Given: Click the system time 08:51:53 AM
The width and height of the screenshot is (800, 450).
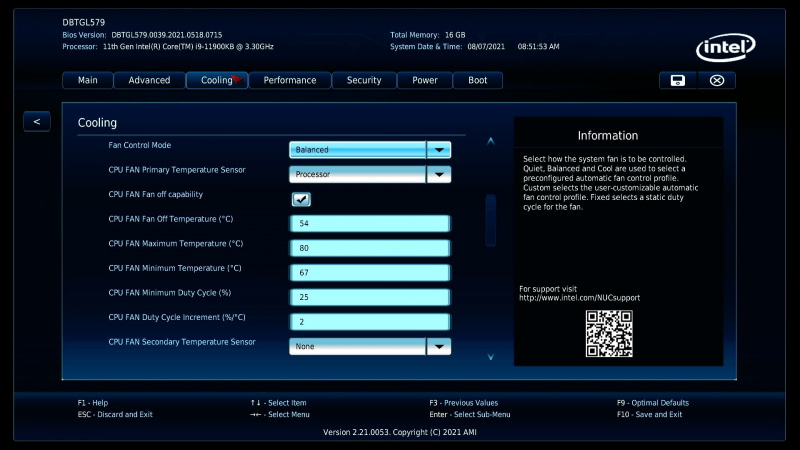Looking at the screenshot, I should [538, 46].
